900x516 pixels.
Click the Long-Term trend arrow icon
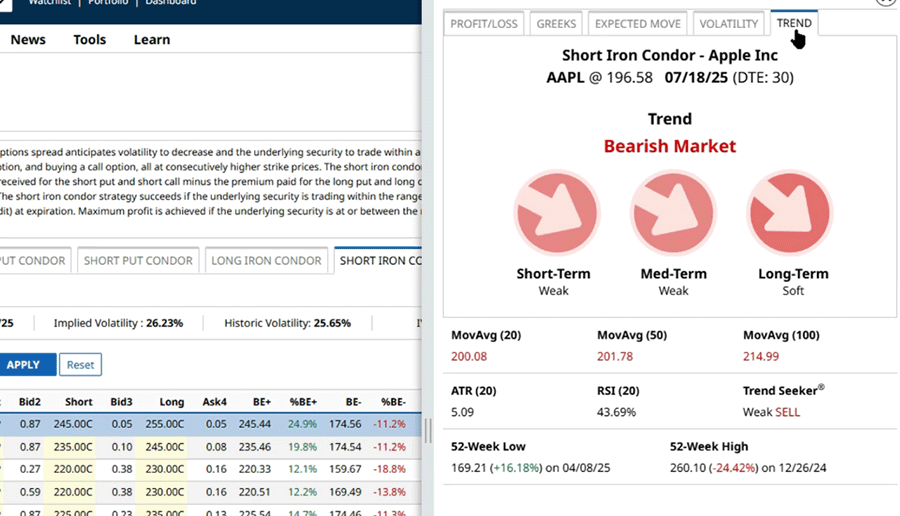click(x=790, y=213)
